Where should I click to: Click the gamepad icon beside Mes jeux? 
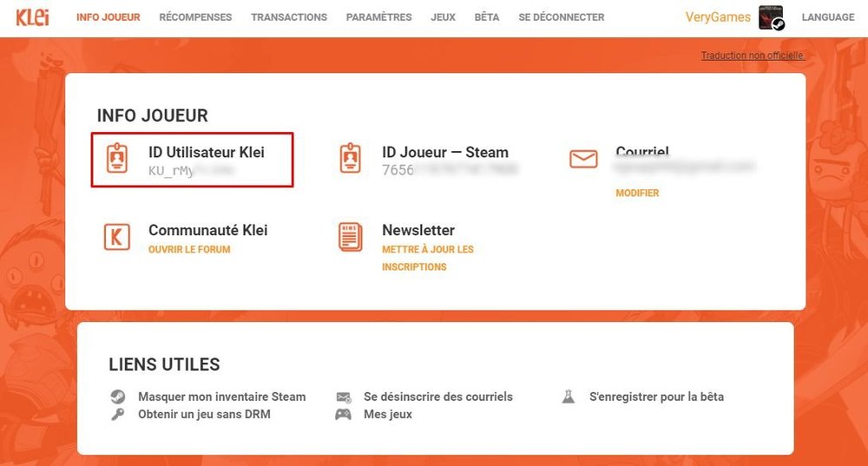[343, 415]
